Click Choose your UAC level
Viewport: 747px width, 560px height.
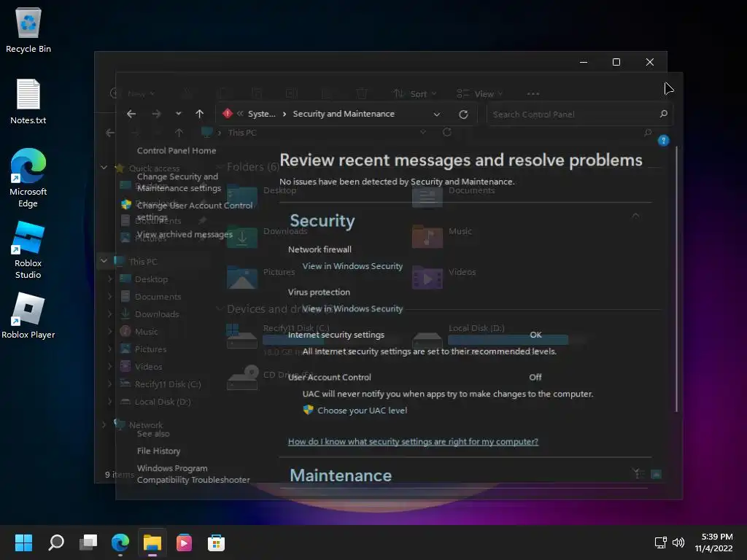(x=362, y=411)
